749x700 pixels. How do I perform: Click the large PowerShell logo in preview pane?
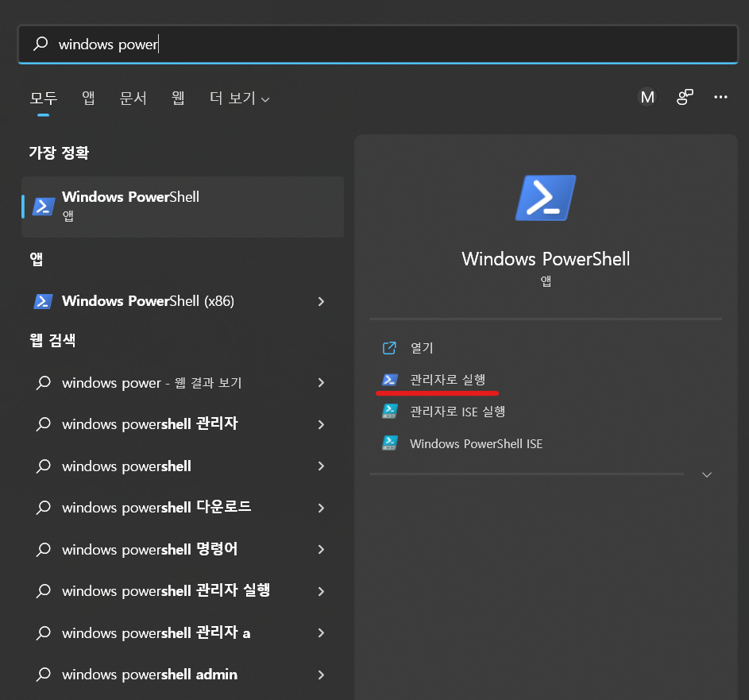point(546,198)
